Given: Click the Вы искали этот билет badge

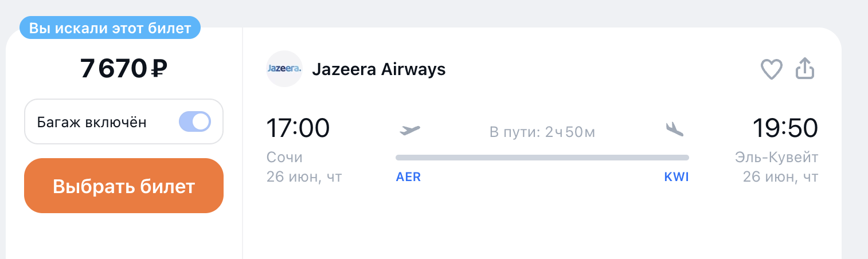Looking at the screenshot, I should (x=110, y=29).
